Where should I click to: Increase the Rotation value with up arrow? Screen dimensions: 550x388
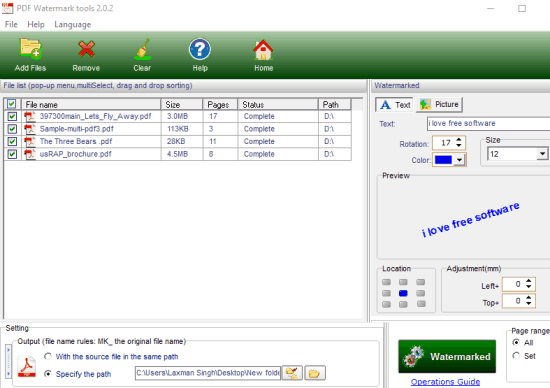click(459, 140)
